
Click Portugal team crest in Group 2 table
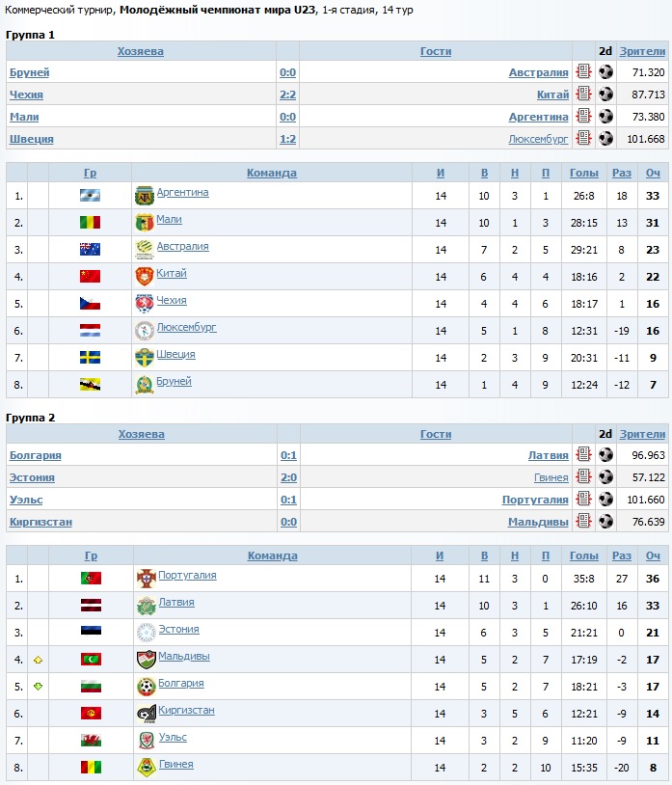pos(145,579)
